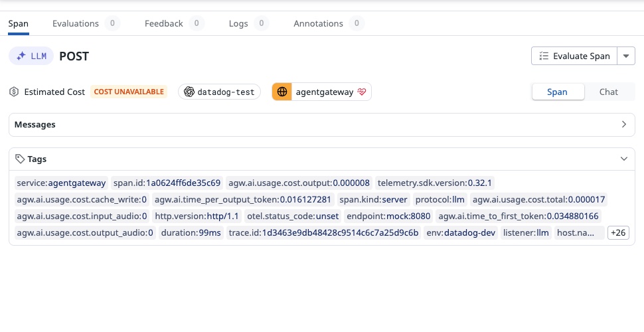Click the Tags label icon

tap(20, 159)
